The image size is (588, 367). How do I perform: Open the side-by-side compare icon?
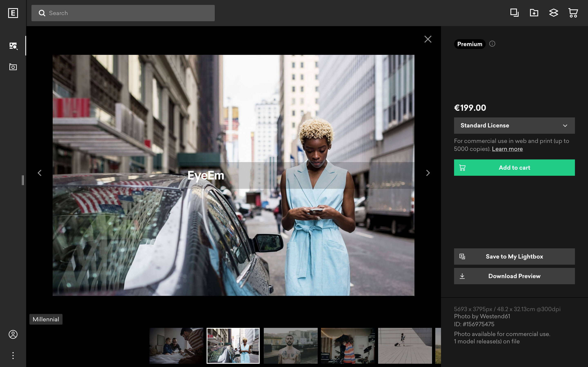(514, 13)
